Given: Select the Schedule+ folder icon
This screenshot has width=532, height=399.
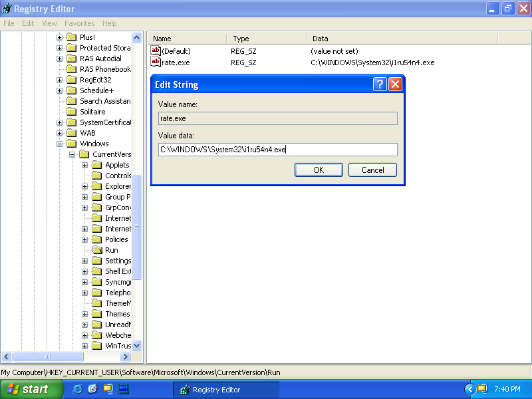Looking at the screenshot, I should (72, 90).
